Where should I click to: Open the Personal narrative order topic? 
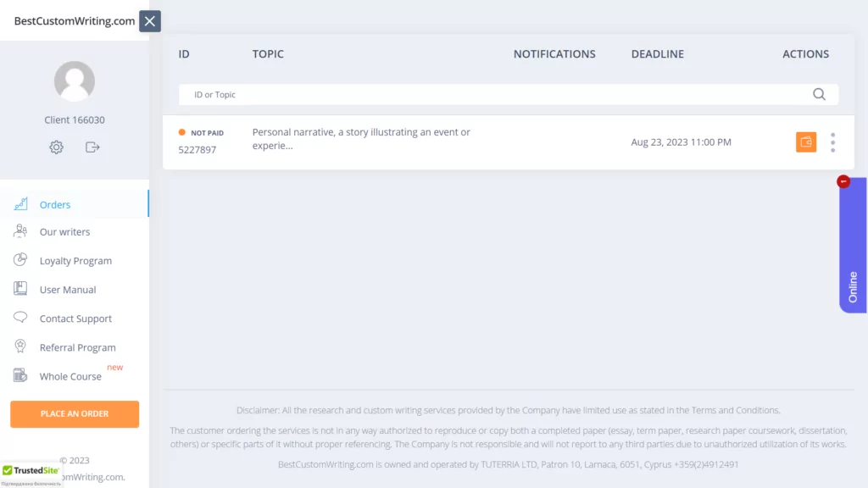click(x=361, y=139)
